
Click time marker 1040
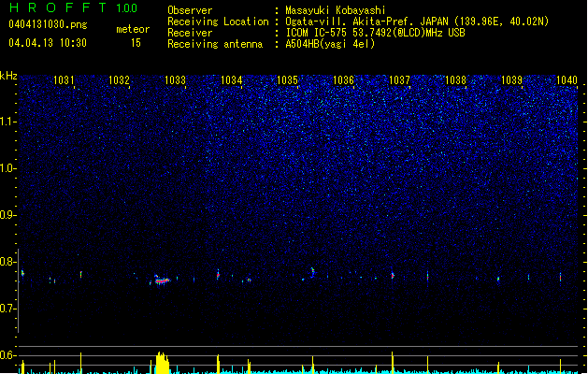click(566, 80)
